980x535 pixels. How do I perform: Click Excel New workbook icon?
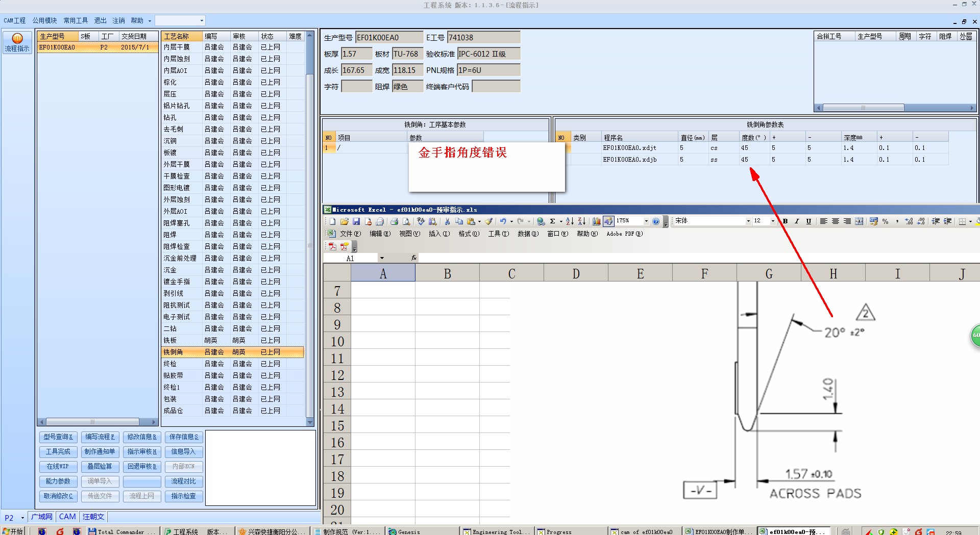332,221
